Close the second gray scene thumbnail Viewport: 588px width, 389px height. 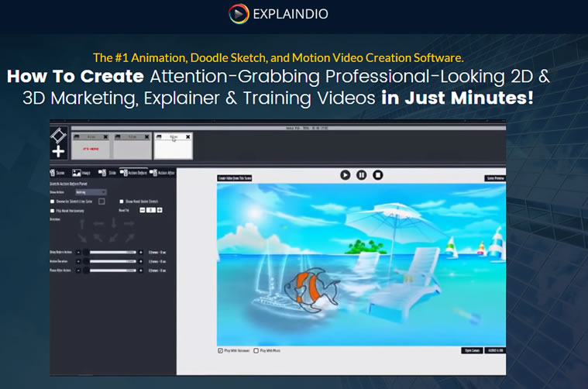pos(147,137)
